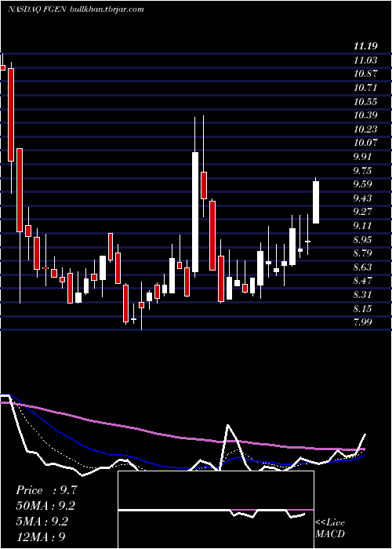
Task: Click the Price : 9.7 readout
Action: click(x=45, y=490)
